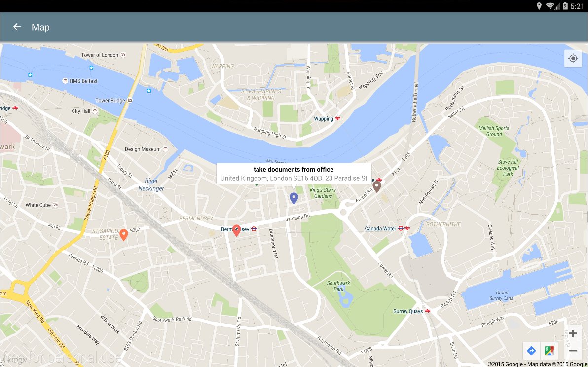
Task: Center map on my location
Action: pos(573,59)
